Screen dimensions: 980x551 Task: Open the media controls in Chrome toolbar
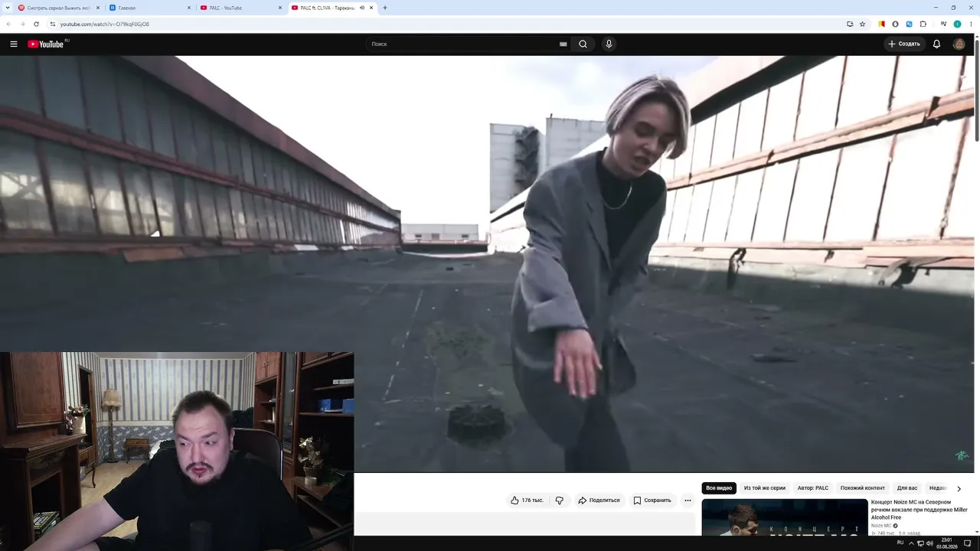(x=944, y=24)
